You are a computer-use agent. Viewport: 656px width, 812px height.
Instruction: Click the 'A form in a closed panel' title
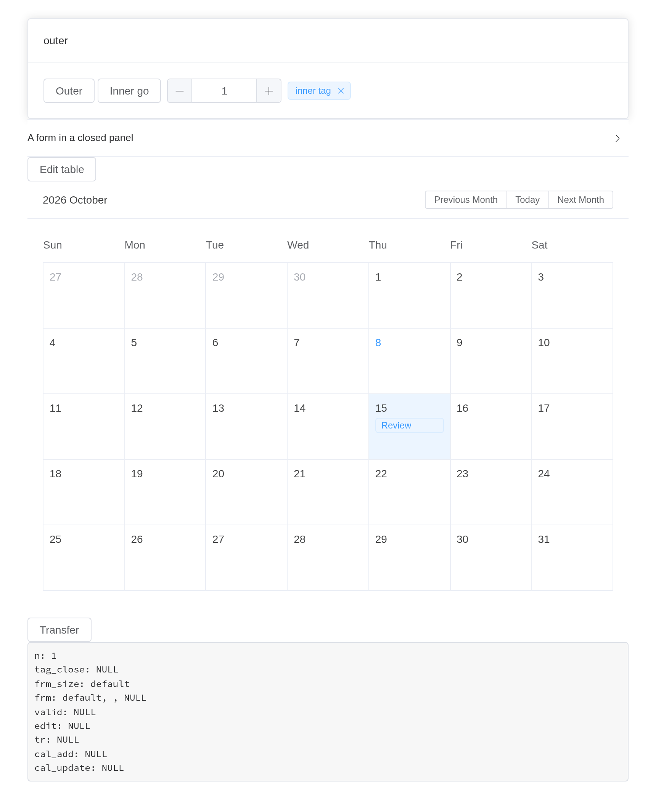point(80,138)
